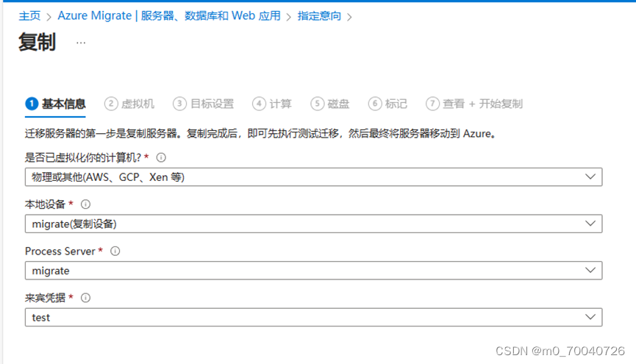Click the 复制 page title
The height and width of the screenshot is (364, 636).
click(37, 42)
